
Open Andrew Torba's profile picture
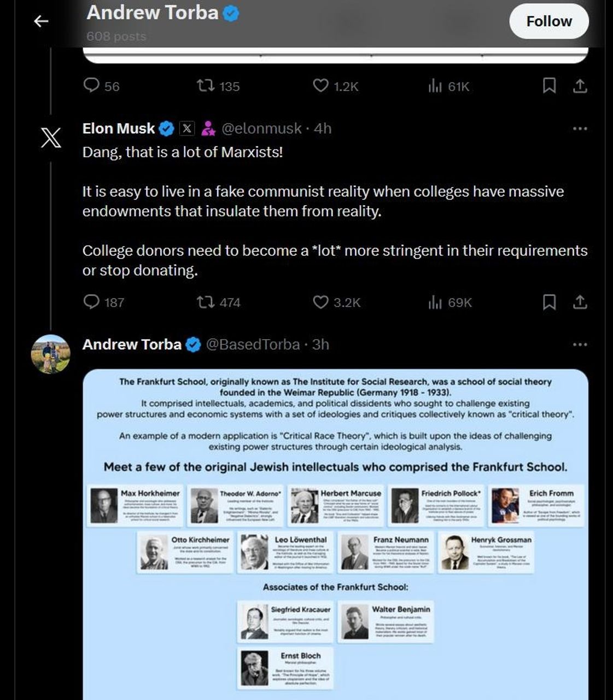point(51,354)
